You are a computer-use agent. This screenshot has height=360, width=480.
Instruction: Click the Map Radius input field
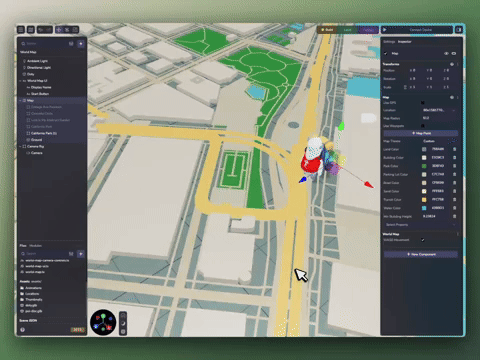coord(439,118)
